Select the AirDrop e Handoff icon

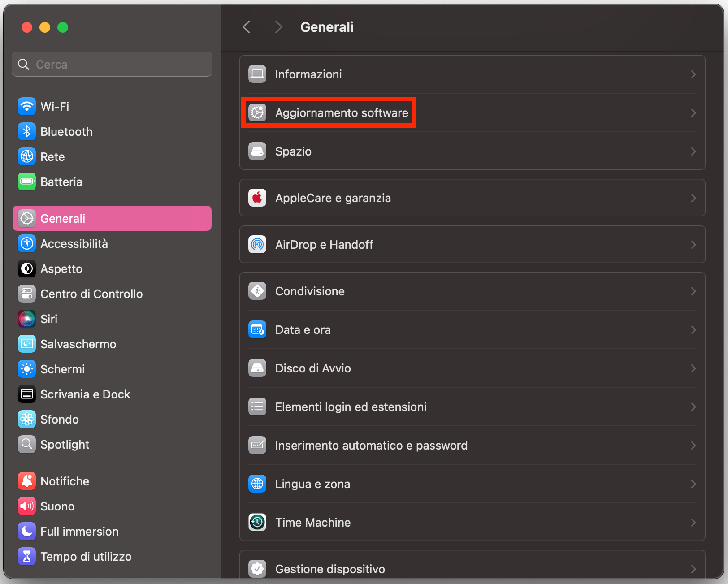[x=257, y=244]
